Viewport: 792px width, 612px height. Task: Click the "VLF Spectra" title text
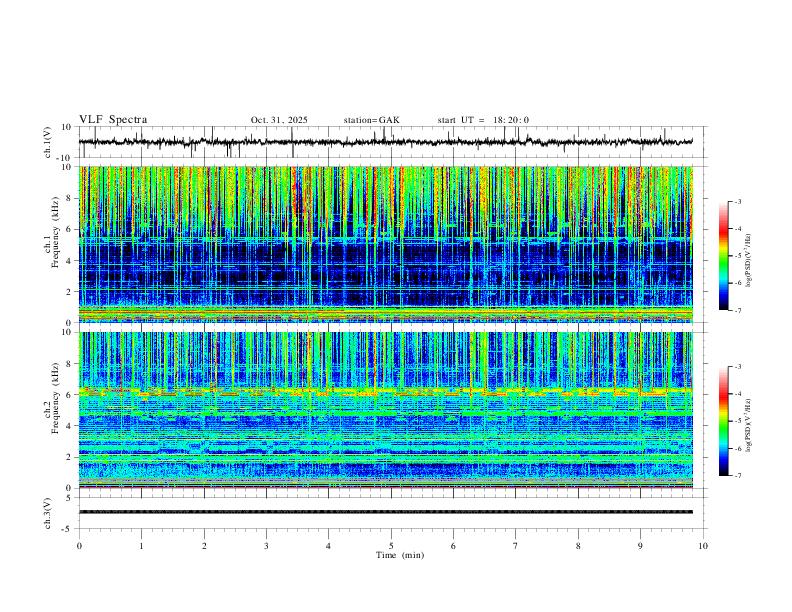[x=113, y=120]
